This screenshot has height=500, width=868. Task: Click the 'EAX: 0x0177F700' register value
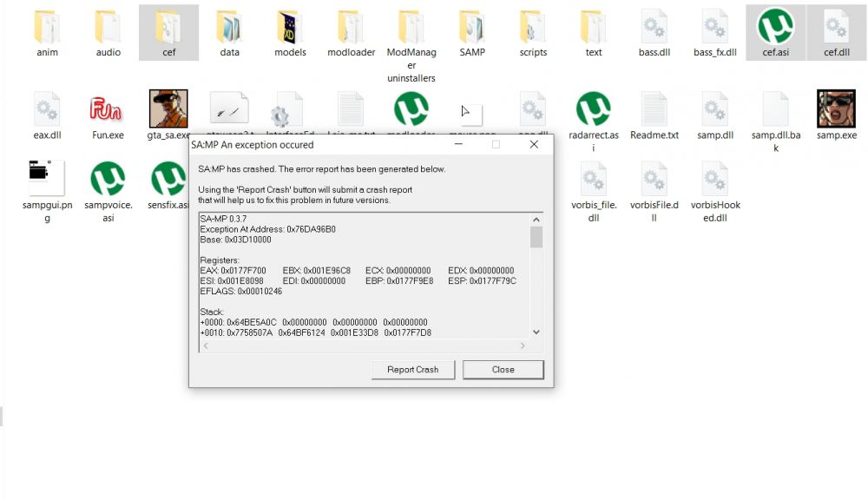233,271
